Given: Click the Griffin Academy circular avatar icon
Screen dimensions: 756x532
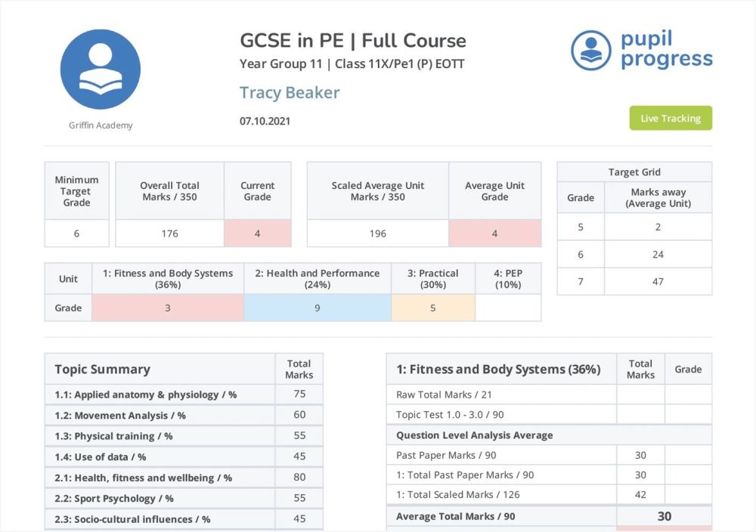Looking at the screenshot, I should [x=100, y=70].
